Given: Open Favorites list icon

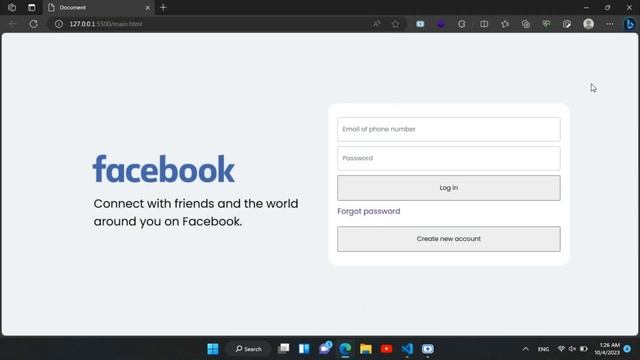Looking at the screenshot, I should [x=505, y=24].
